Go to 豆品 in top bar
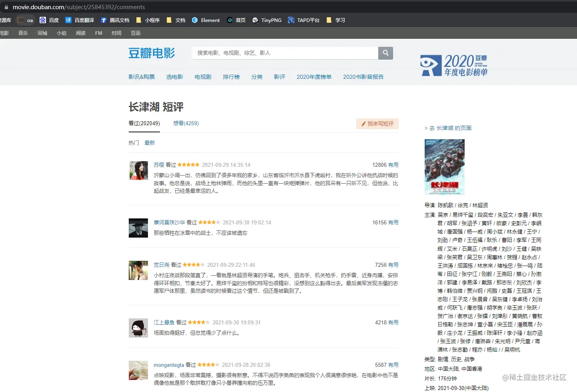Screen dimensions: 577x392 tap(136, 33)
